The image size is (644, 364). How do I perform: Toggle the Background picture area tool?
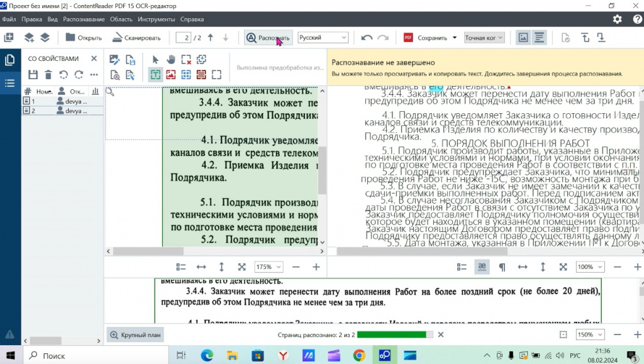click(x=201, y=75)
